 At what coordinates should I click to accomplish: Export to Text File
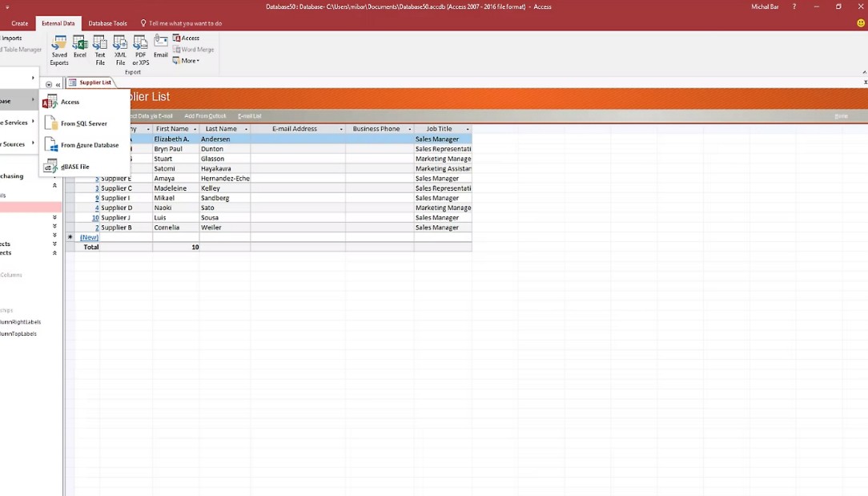[99, 50]
